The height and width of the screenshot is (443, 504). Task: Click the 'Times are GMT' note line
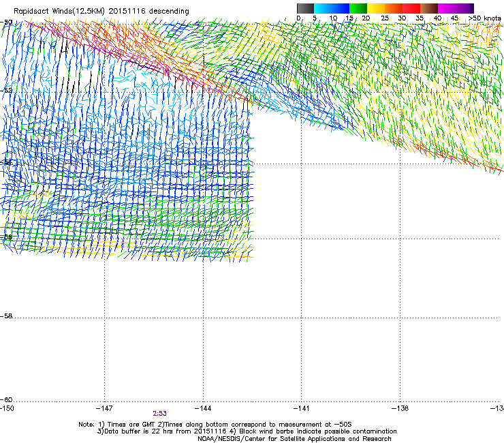pyautogui.click(x=215, y=425)
